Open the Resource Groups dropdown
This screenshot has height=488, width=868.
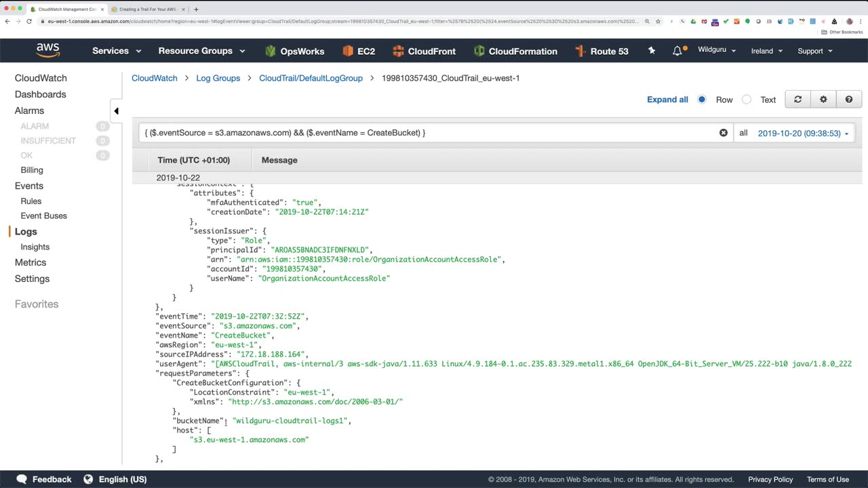pos(201,51)
